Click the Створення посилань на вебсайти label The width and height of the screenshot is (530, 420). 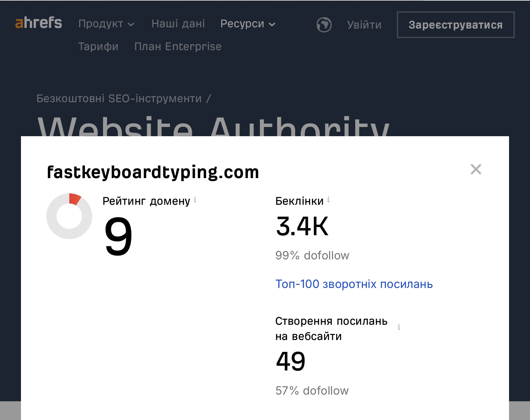click(331, 329)
